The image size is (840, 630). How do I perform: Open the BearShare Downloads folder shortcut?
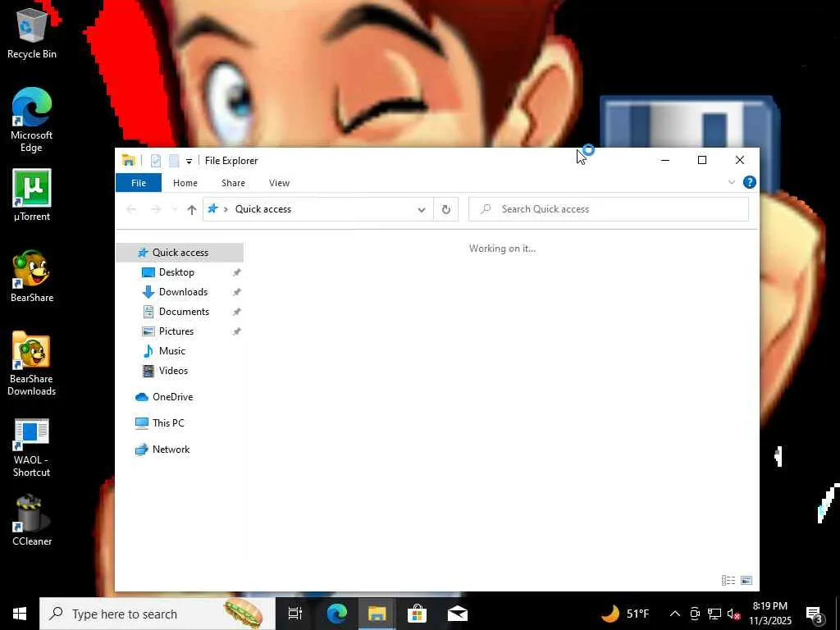click(32, 363)
